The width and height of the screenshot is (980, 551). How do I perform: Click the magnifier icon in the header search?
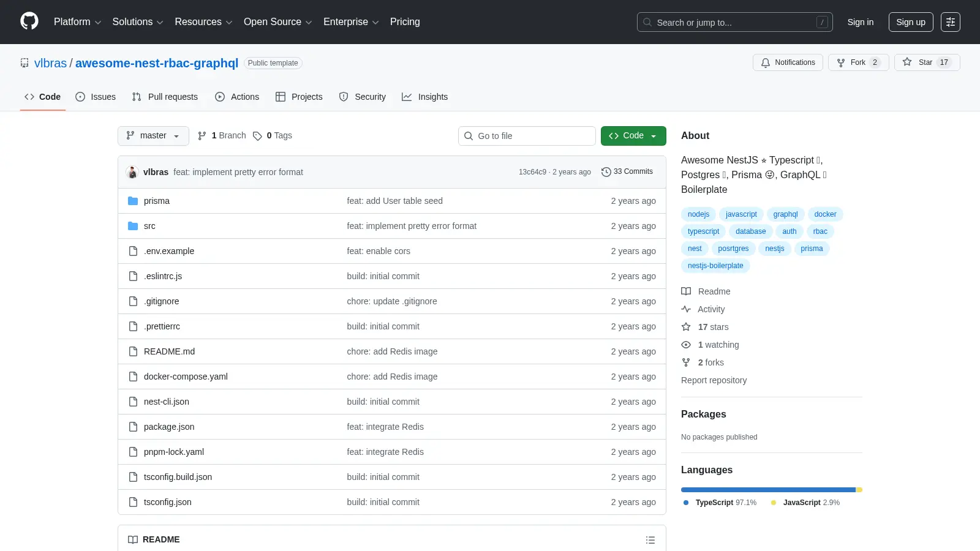coord(647,22)
